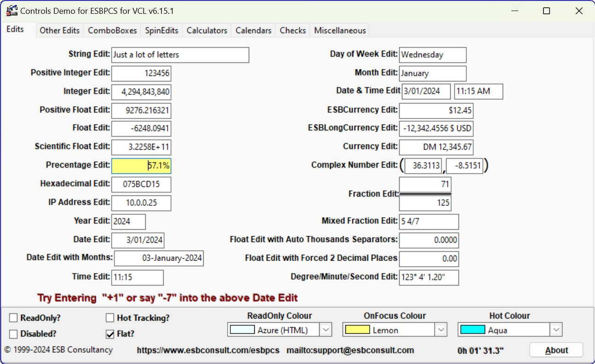Screen dimensions: 595x364
Task: Open the About dialog
Action: click(556, 350)
